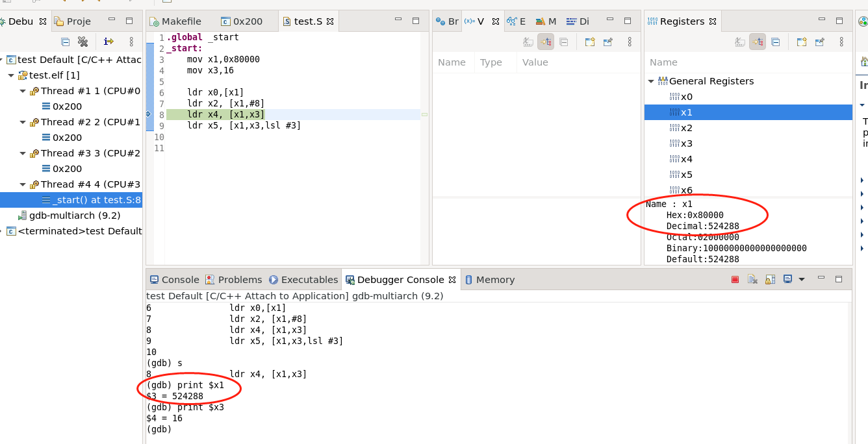Image resolution: width=868 pixels, height=444 pixels.
Task: Click Remove Terminated Launches icon in Debug view
Action: point(83,41)
